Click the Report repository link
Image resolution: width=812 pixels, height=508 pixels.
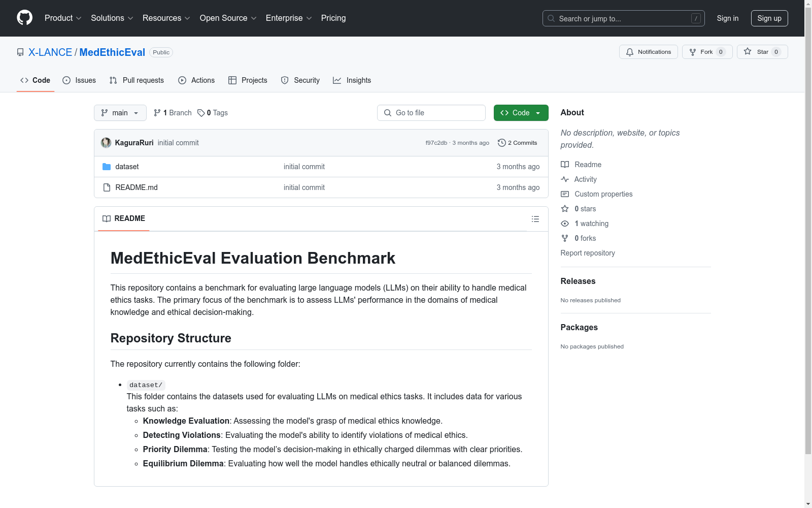(588, 253)
